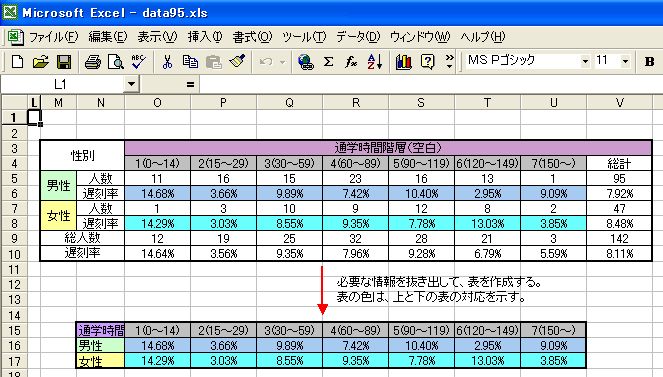Click the Sort Ascending A-Z icon
The width and height of the screenshot is (663, 377).
[x=375, y=62]
